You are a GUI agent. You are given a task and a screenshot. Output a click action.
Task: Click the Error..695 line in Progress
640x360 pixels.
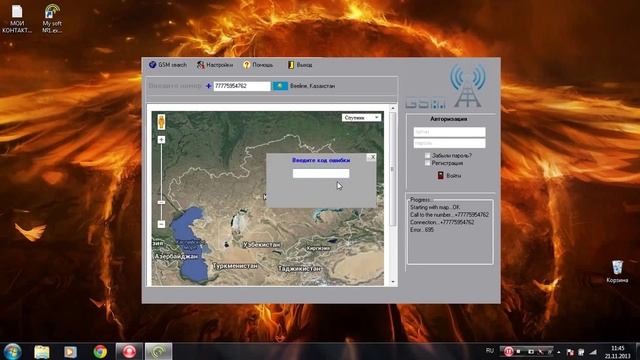pos(422,230)
